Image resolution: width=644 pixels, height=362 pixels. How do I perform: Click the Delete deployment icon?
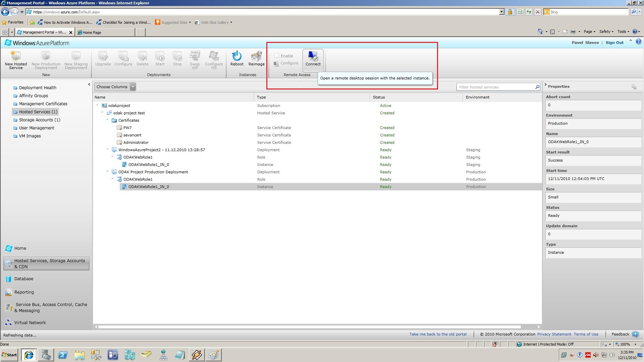click(x=142, y=56)
